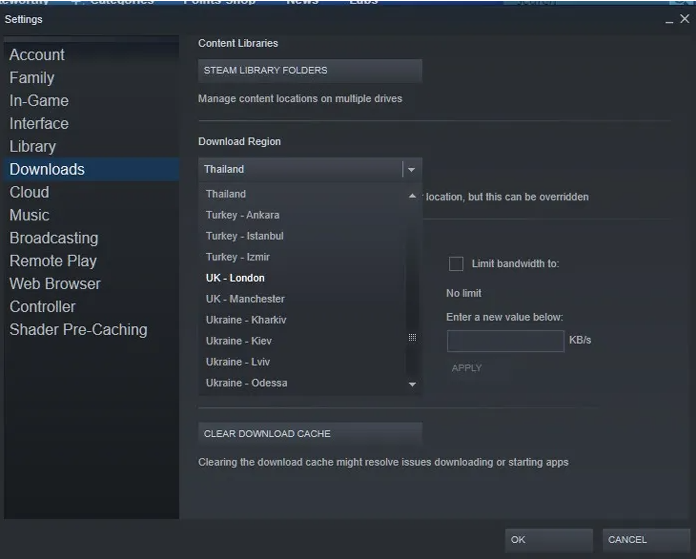Switch to the Account settings tab
Image resolution: width=696 pixels, height=559 pixels.
37,55
